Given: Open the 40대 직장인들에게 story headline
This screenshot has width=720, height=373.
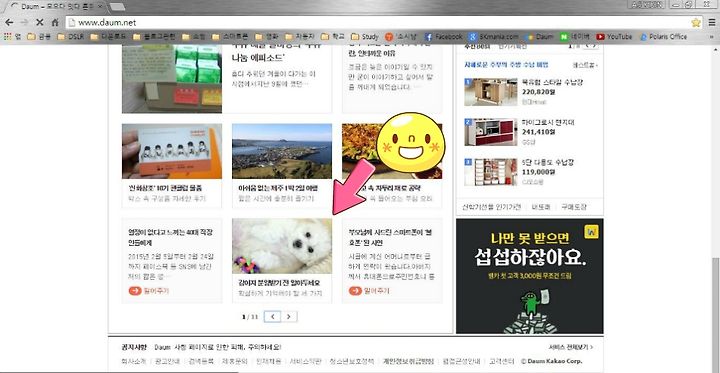Looking at the screenshot, I should point(170,237).
